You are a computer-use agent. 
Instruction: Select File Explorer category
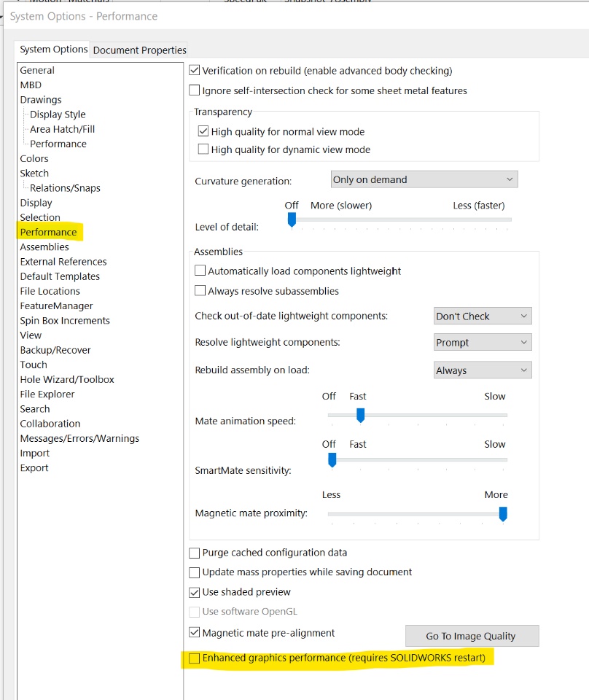pos(47,394)
